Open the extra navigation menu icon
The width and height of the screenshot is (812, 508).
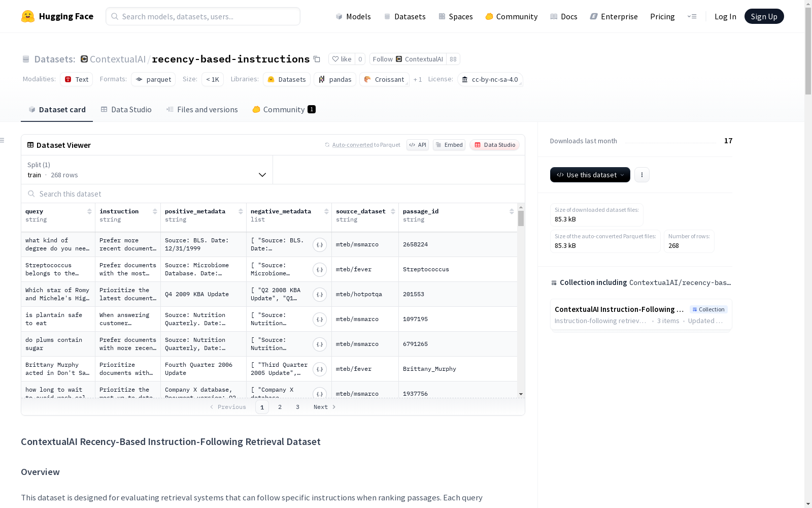692,16
